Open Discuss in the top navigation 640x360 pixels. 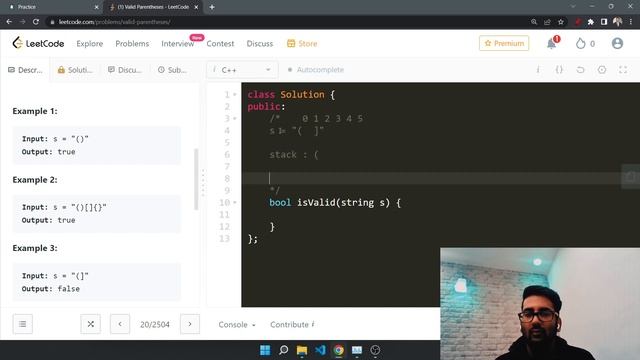point(260,43)
